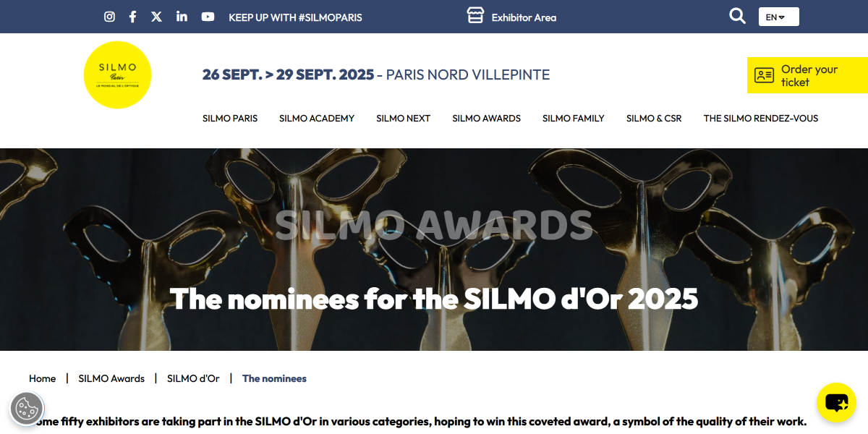Click Home in the breadcrumb

tap(42, 378)
